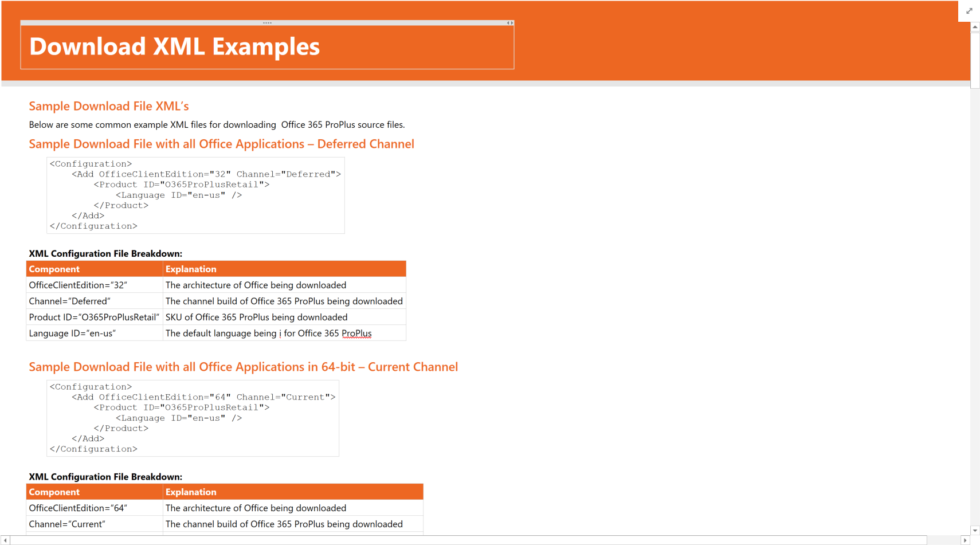The height and width of the screenshot is (545, 980).
Task: Click the 'Explanation' header of the first table
Action: 285,269
